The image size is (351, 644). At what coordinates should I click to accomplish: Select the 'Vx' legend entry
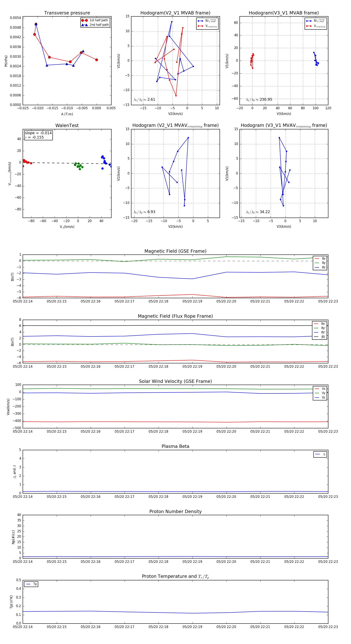[x=320, y=389]
